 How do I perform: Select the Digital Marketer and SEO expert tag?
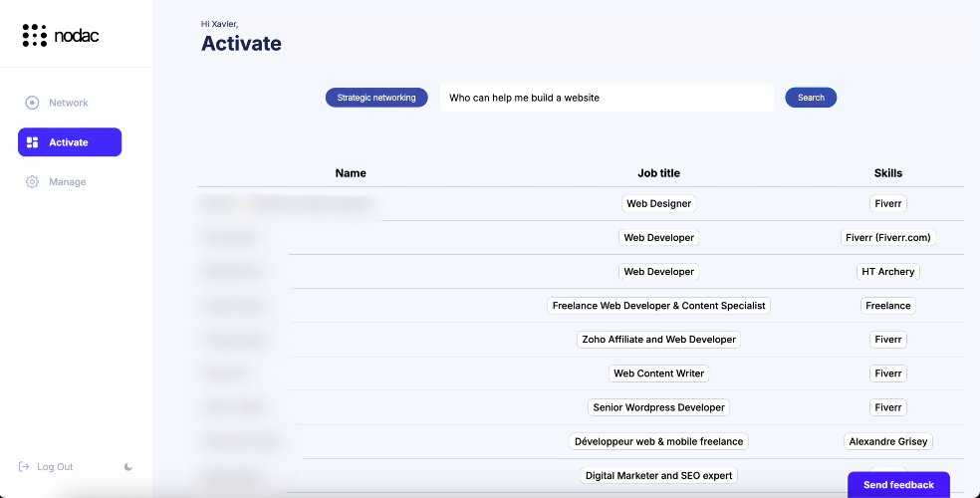tap(658, 475)
